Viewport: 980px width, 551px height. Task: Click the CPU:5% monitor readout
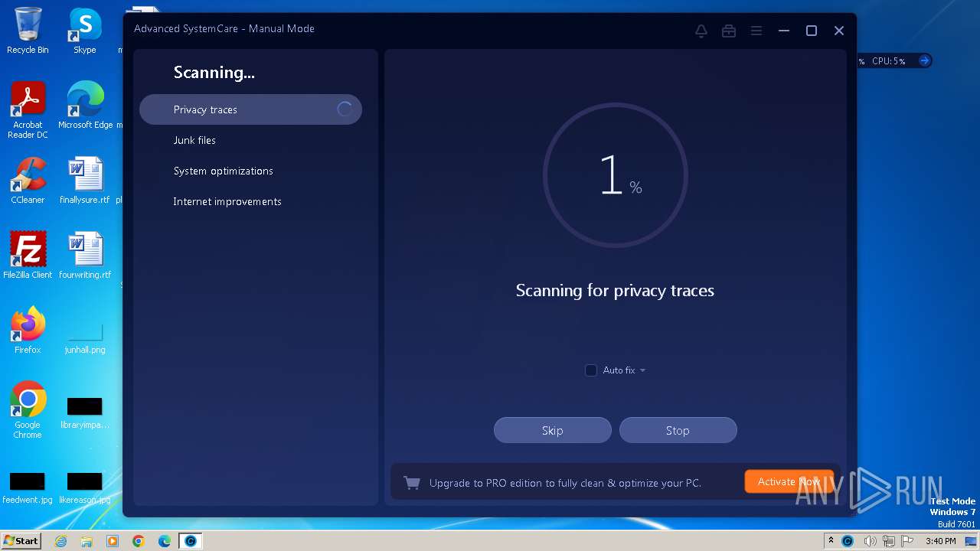[888, 61]
